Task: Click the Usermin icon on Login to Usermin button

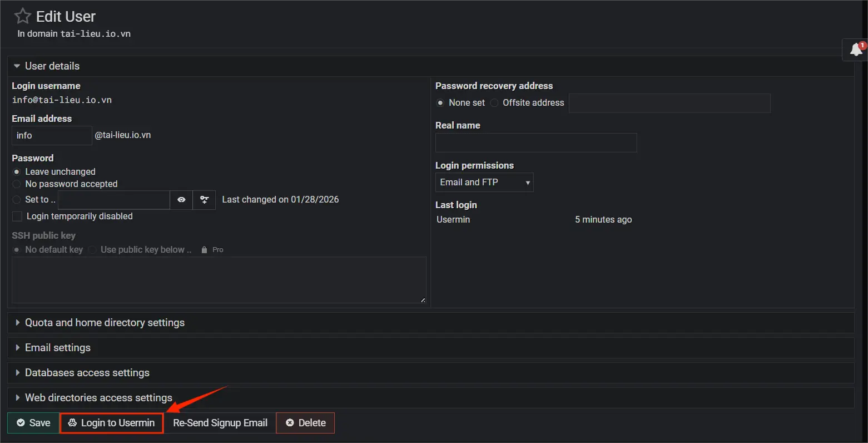Action: [73, 422]
